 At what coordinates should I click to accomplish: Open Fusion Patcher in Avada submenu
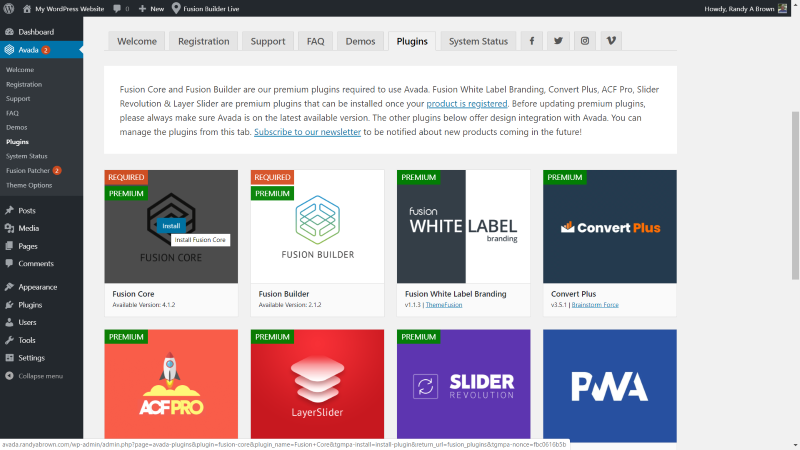[28, 170]
